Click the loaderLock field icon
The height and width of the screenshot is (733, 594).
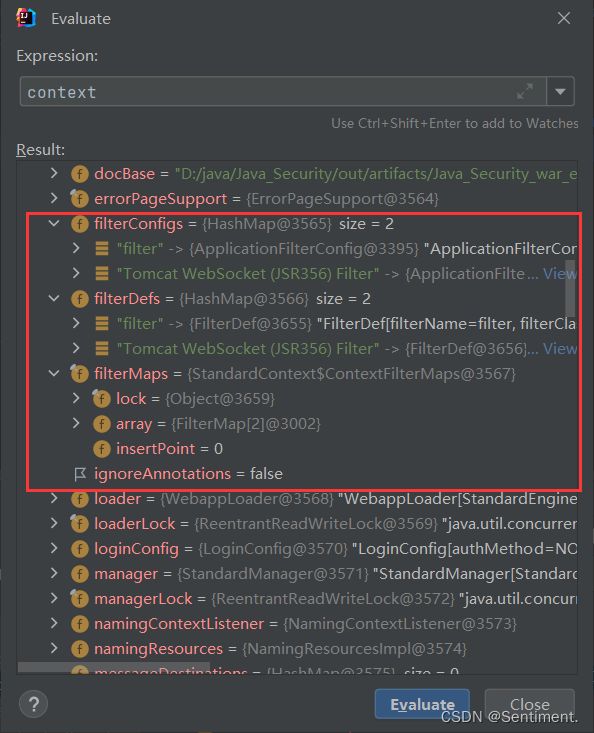click(80, 524)
